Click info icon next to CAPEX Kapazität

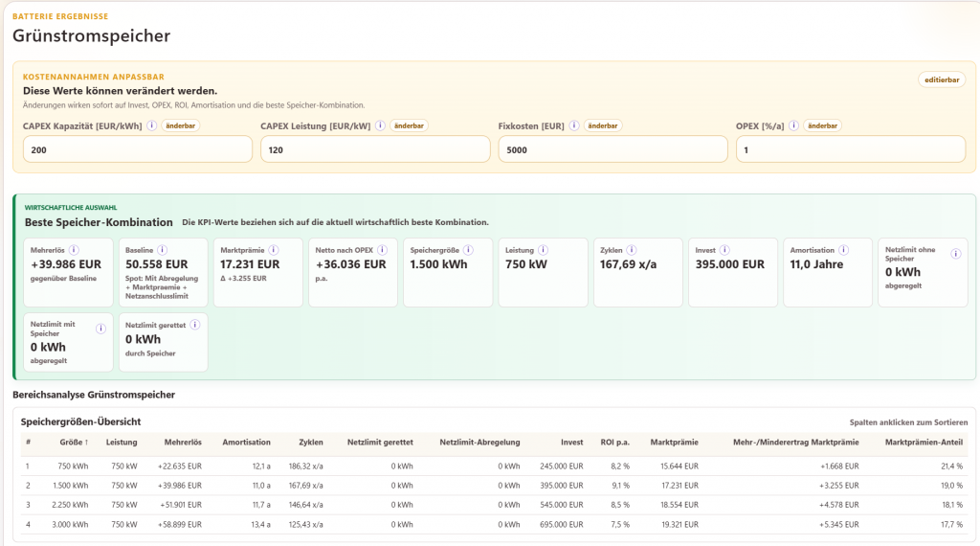click(x=151, y=125)
